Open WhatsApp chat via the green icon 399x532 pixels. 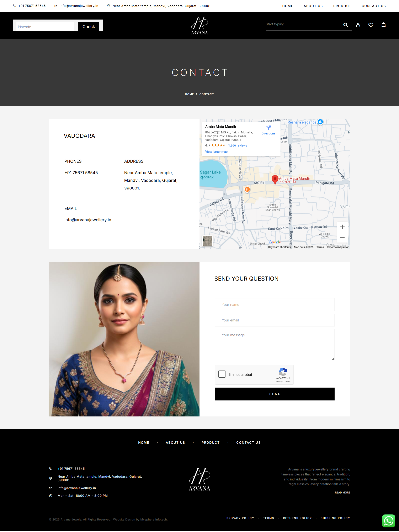(x=388, y=521)
